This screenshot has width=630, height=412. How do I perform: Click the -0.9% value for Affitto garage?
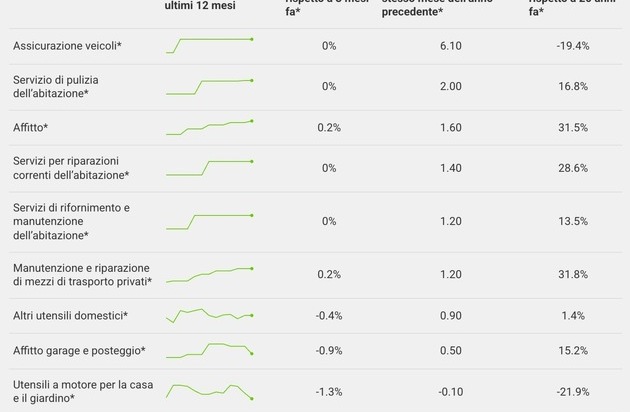point(328,351)
